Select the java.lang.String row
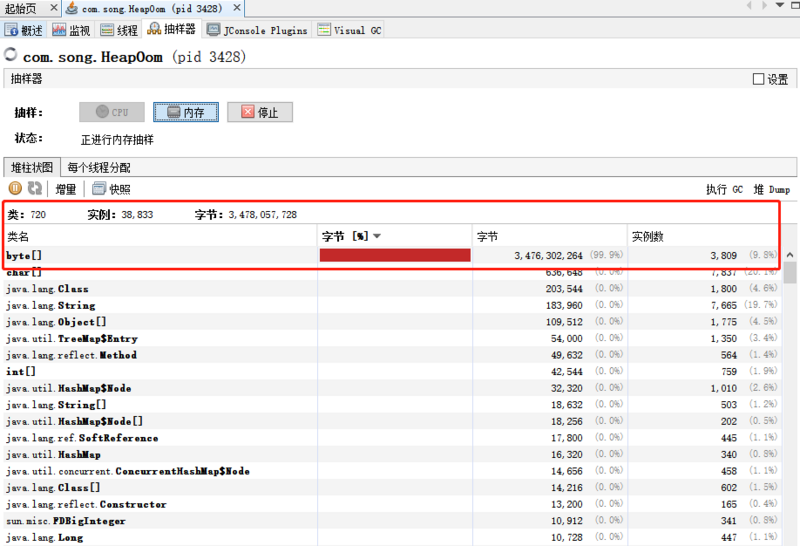Viewport: 800px width, 546px height. (x=392, y=305)
